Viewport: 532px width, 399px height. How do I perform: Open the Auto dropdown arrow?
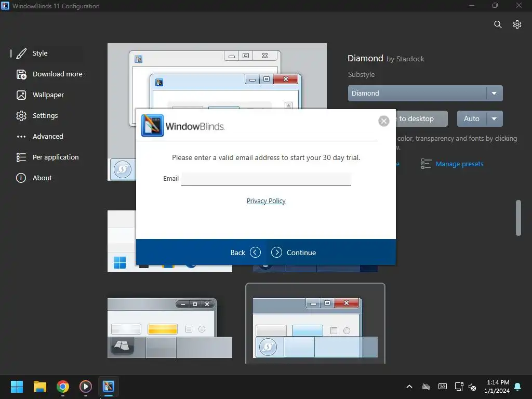(495, 119)
